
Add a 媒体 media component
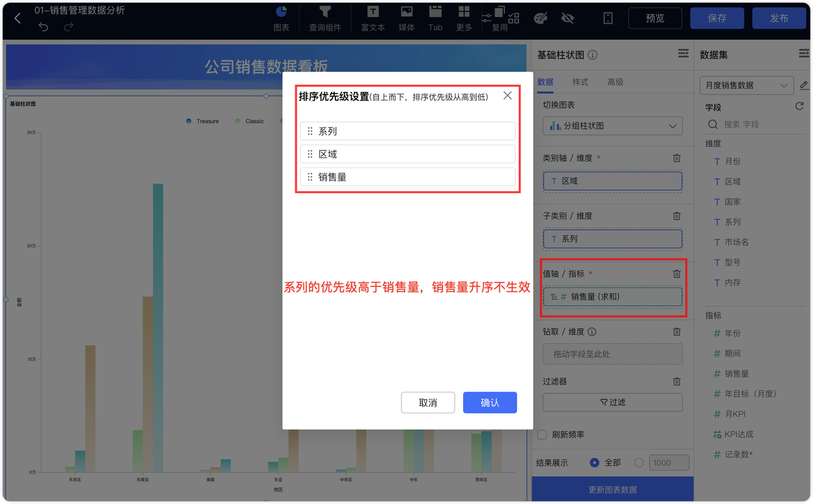pyautogui.click(x=406, y=18)
